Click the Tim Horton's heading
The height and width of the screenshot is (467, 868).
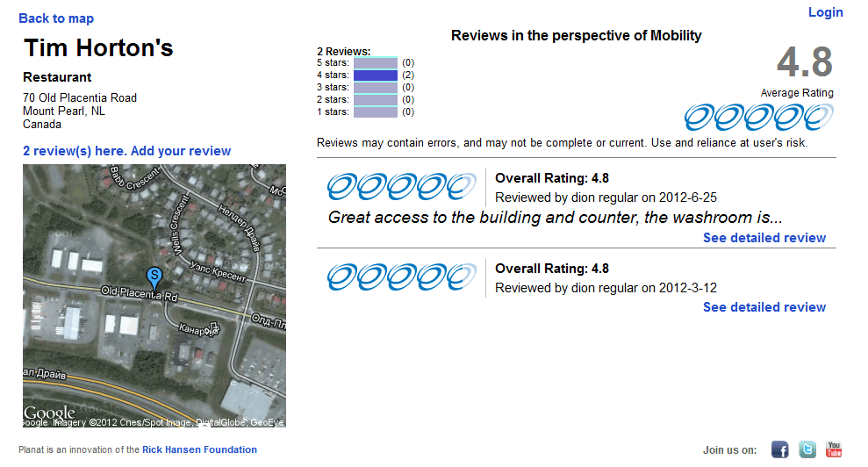98,48
